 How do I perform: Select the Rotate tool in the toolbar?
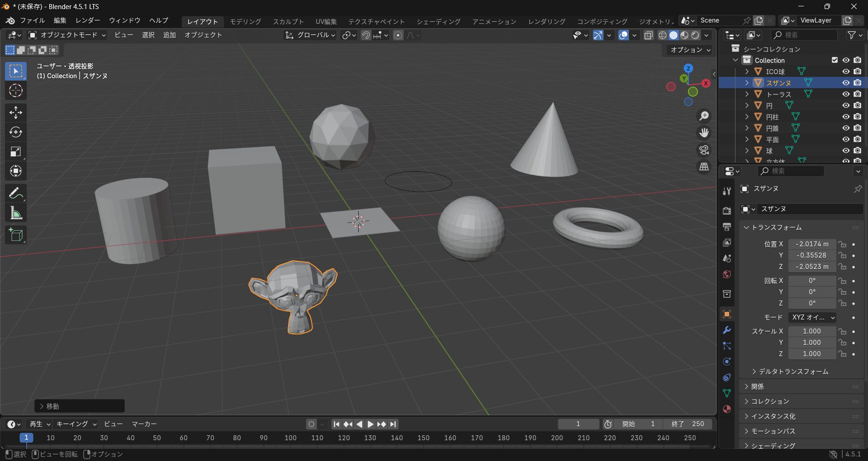coord(16,132)
